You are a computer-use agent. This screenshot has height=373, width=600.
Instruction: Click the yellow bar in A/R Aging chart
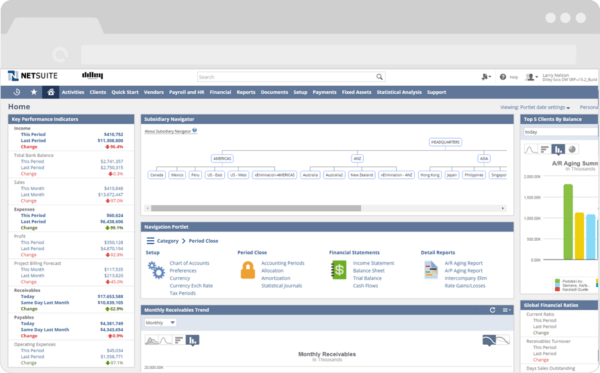coord(580,236)
